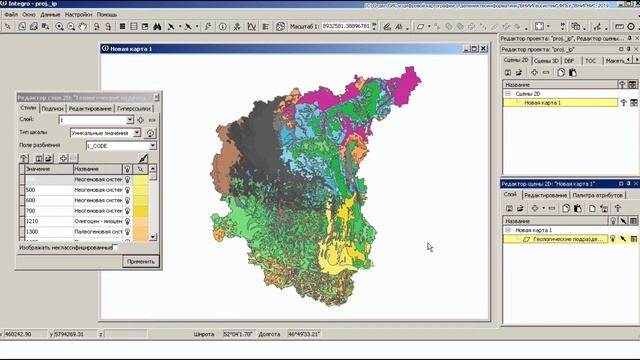The width and height of the screenshot is (640, 360).
Task: Click the brush style icon in layer editor
Action: click(143, 158)
